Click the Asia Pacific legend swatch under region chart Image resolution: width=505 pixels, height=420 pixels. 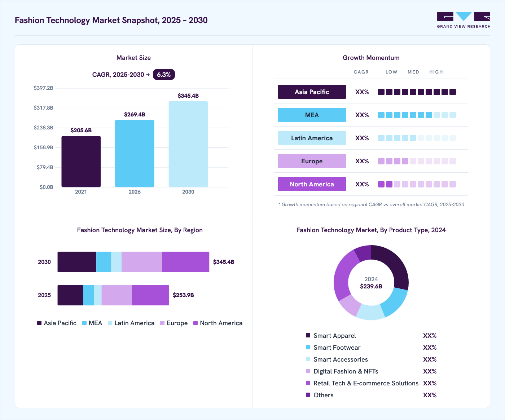pos(39,323)
